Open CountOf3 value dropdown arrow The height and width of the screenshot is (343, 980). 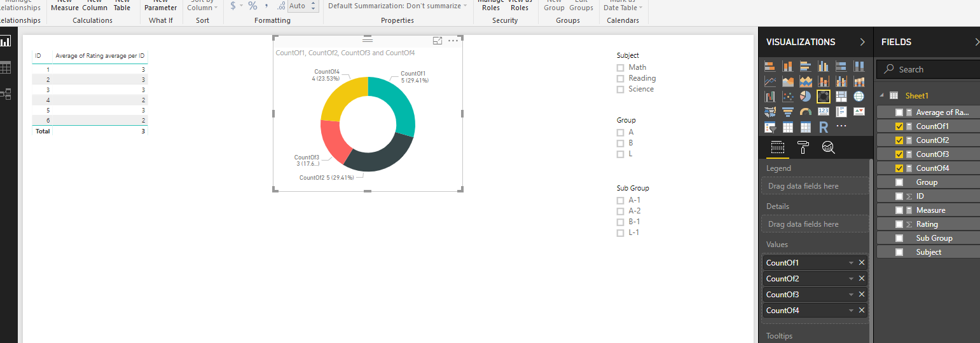click(x=851, y=294)
